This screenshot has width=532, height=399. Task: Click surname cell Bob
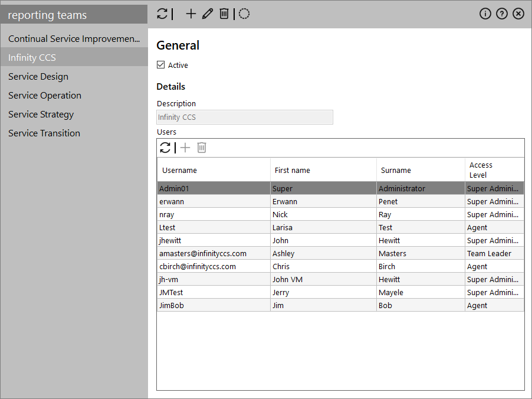[421, 305]
